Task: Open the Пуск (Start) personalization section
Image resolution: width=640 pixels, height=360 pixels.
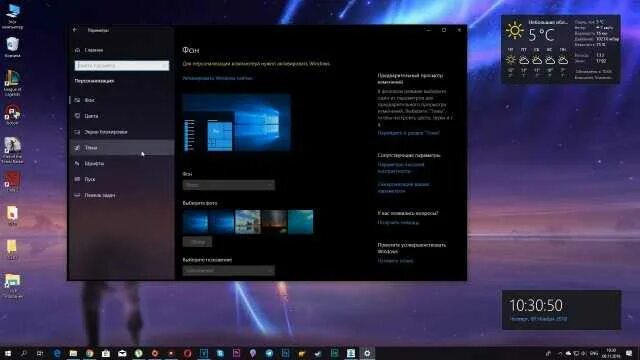Action: [122, 179]
